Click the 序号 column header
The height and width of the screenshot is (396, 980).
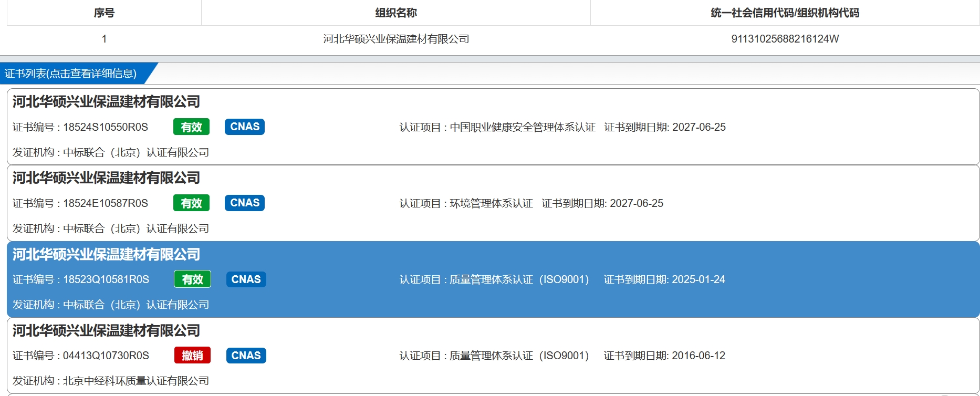click(x=104, y=13)
